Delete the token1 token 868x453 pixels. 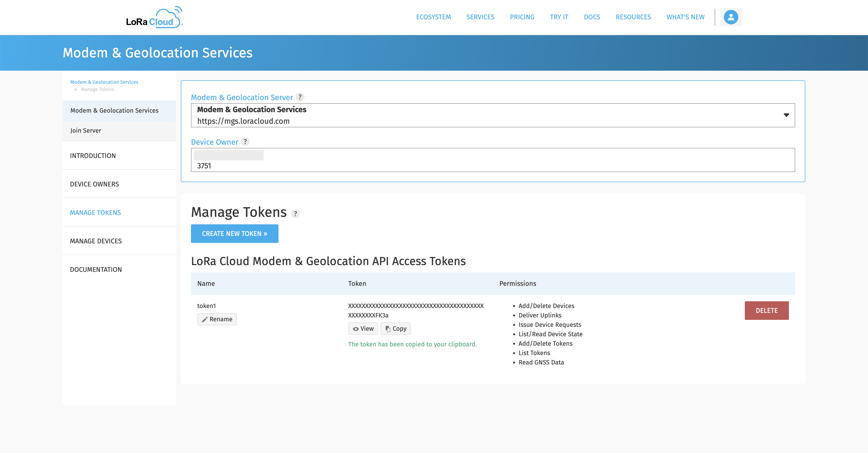pyautogui.click(x=766, y=310)
